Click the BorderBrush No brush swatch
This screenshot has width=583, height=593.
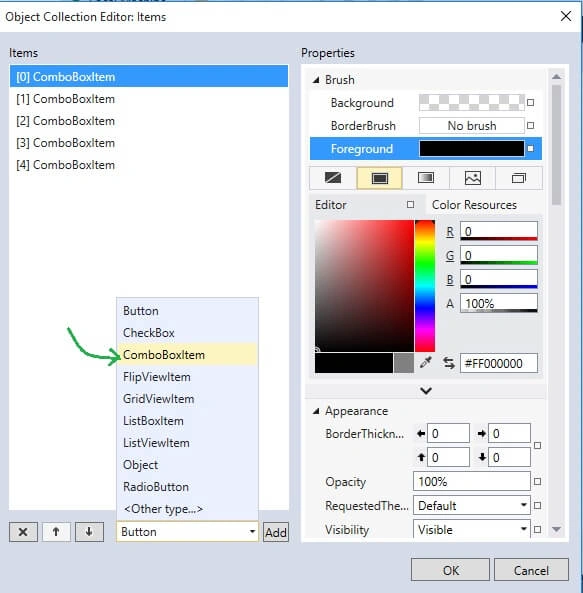pos(472,125)
